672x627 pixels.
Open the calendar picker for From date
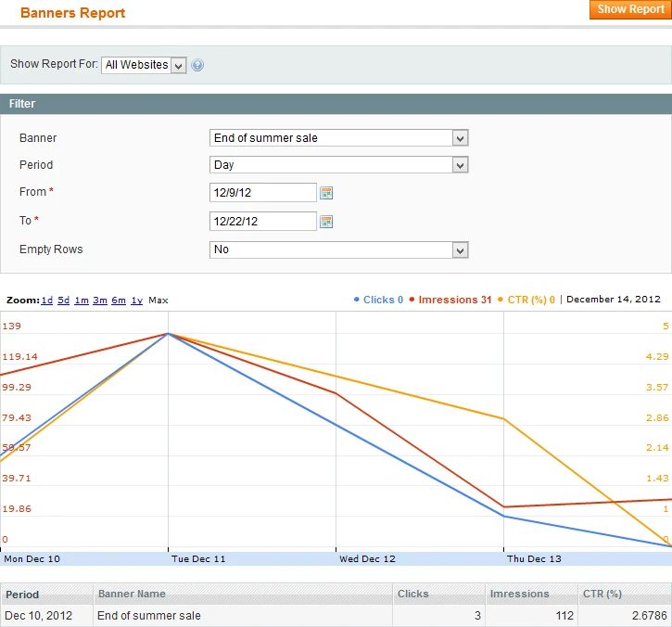[x=326, y=193]
